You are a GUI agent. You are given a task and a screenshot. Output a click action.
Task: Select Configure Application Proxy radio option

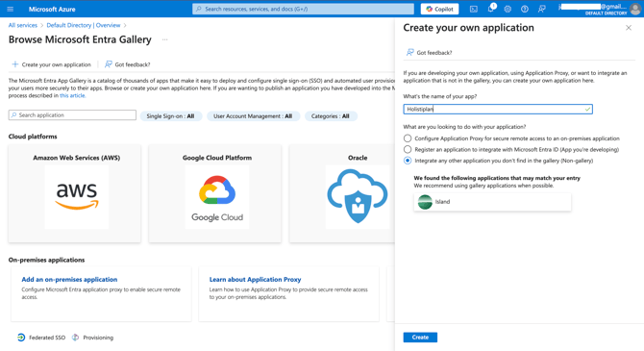click(x=408, y=138)
